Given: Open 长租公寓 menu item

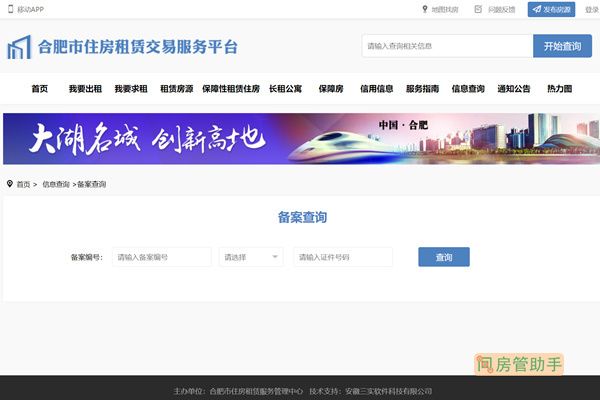Looking at the screenshot, I should click(x=285, y=89).
